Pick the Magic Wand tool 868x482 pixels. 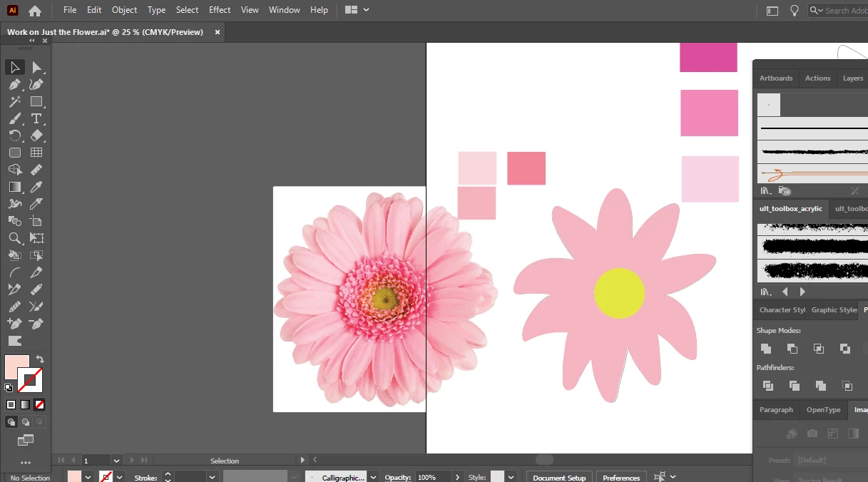(14, 101)
